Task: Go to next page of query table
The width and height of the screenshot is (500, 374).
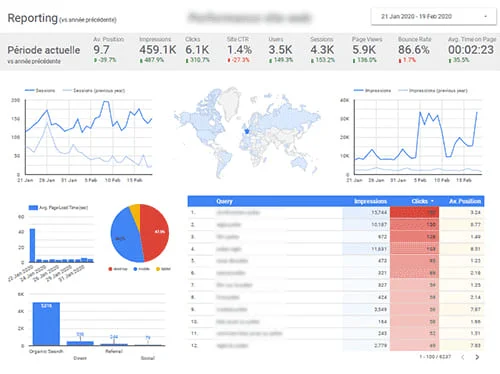Action: [x=477, y=357]
